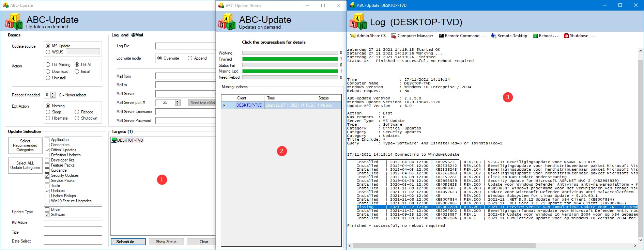Start Remote Desktop from Log toolbar
Image resolution: width=644 pixels, height=250 pixels.
509,36
